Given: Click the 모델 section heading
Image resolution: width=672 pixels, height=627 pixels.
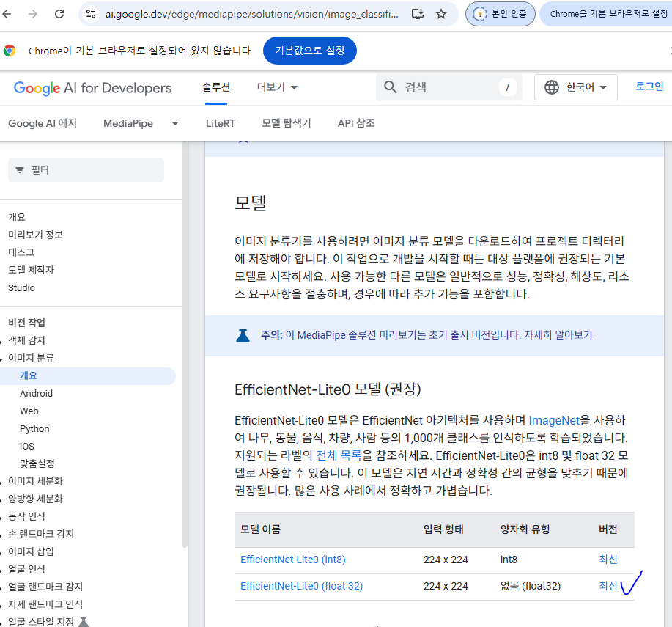Looking at the screenshot, I should 251,202.
